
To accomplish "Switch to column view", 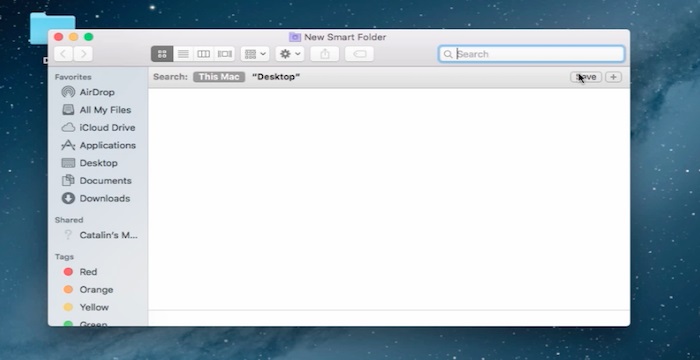I will tap(204, 54).
